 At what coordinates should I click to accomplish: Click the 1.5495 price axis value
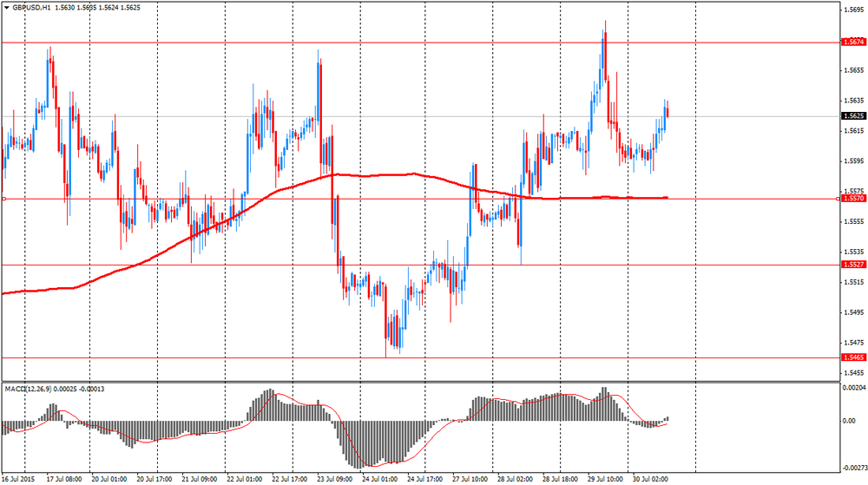point(853,311)
